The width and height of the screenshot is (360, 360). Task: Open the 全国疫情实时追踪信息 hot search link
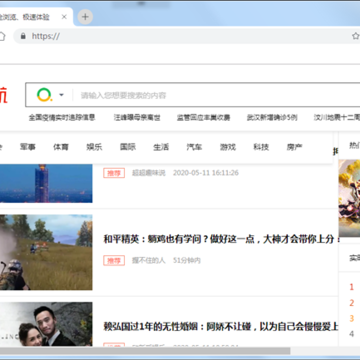tap(62, 117)
